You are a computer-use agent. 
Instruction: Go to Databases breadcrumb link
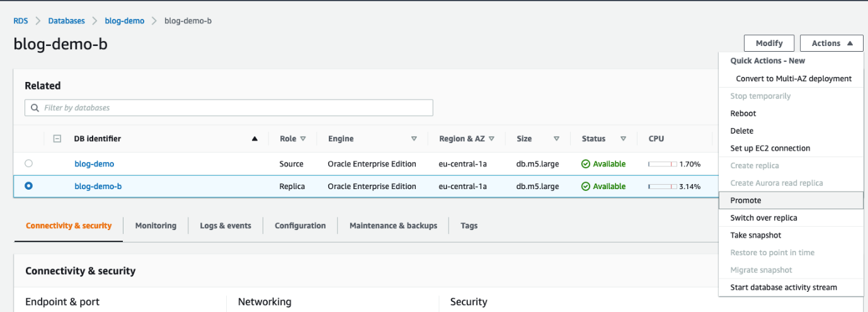tap(67, 21)
